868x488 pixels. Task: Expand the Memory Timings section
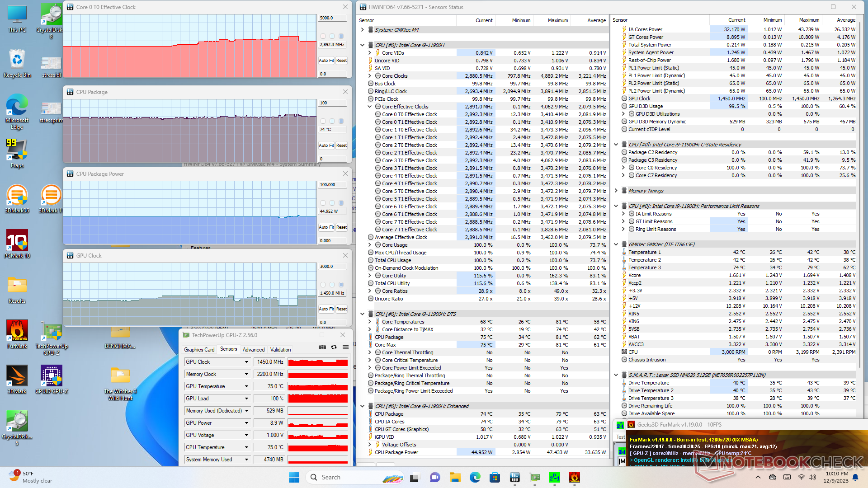[616, 191]
